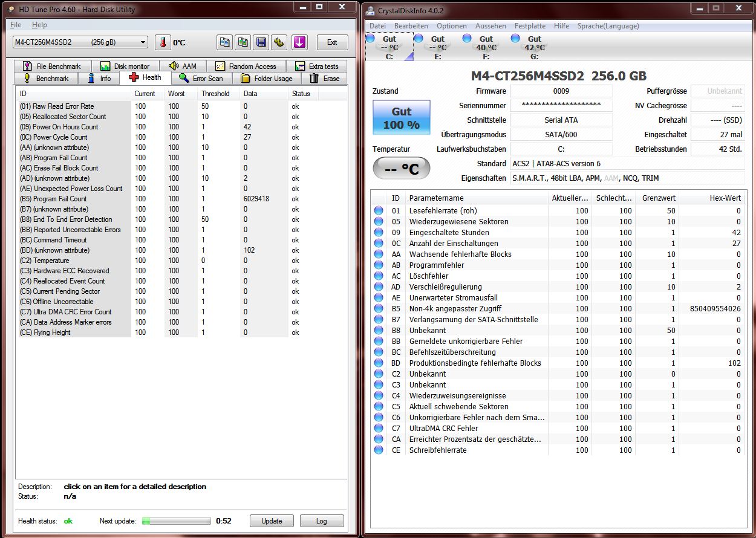Viewport: 756px width, 538px height.
Task: Click the Firmware field showing 0009
Action: [x=561, y=91]
